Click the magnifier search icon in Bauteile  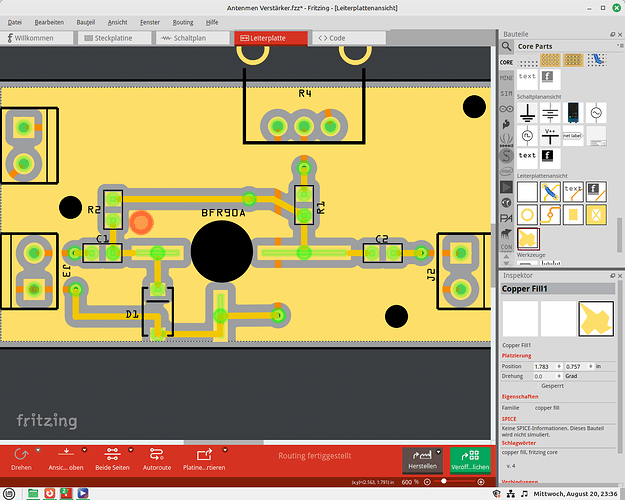508,46
